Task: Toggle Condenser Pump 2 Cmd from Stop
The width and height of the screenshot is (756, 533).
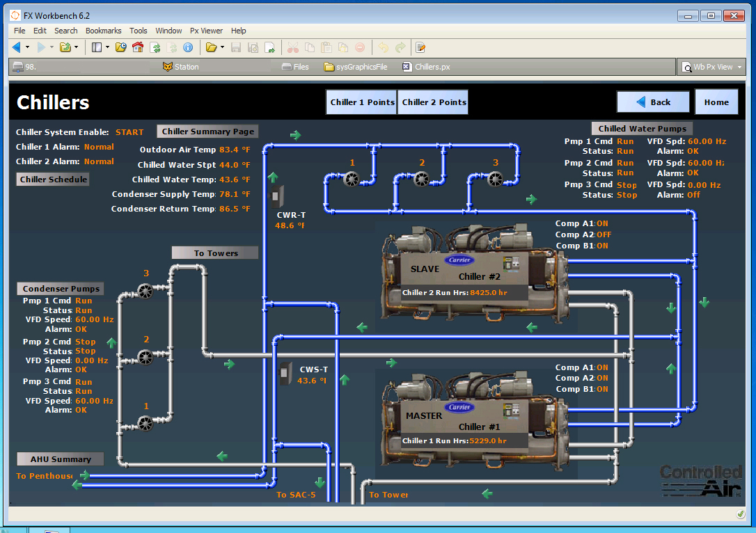Action: coord(86,342)
